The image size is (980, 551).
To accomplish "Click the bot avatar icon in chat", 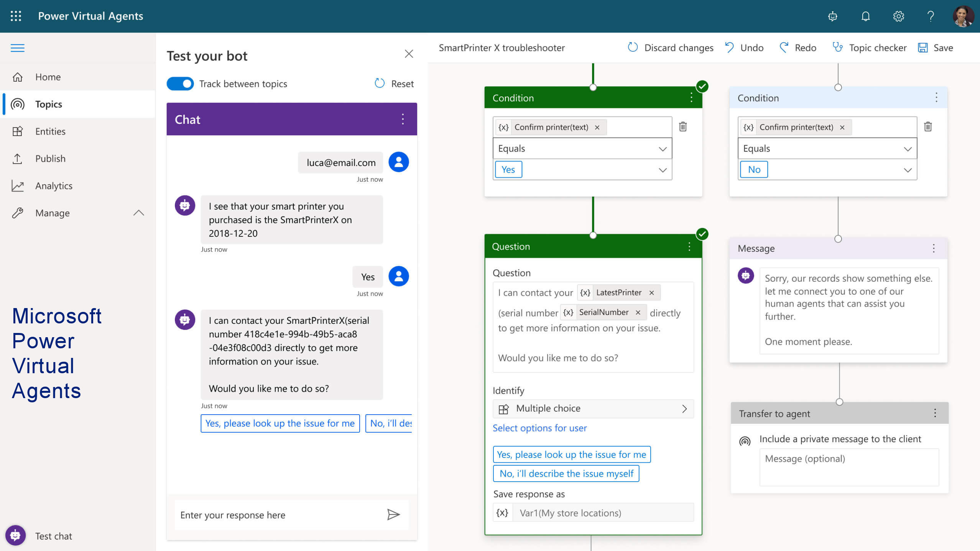I will pos(185,206).
